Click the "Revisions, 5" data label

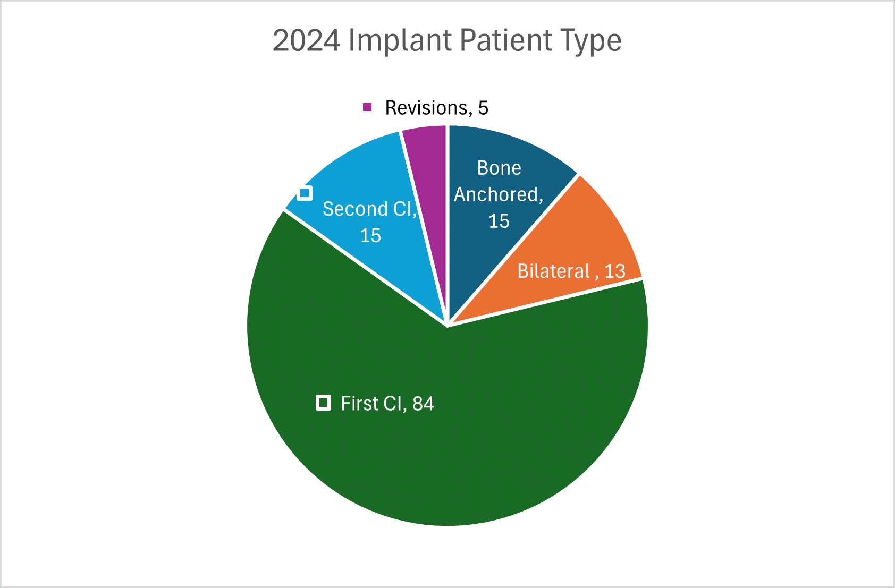click(436, 108)
